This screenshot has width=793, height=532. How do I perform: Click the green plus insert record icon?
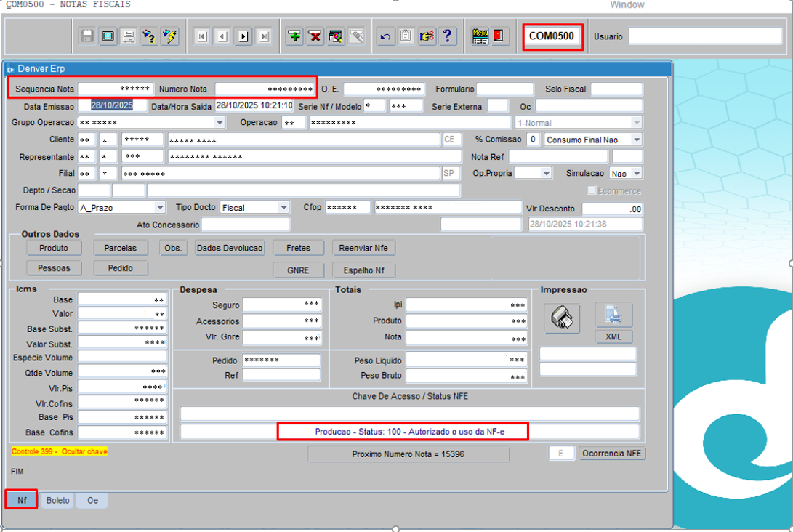294,36
